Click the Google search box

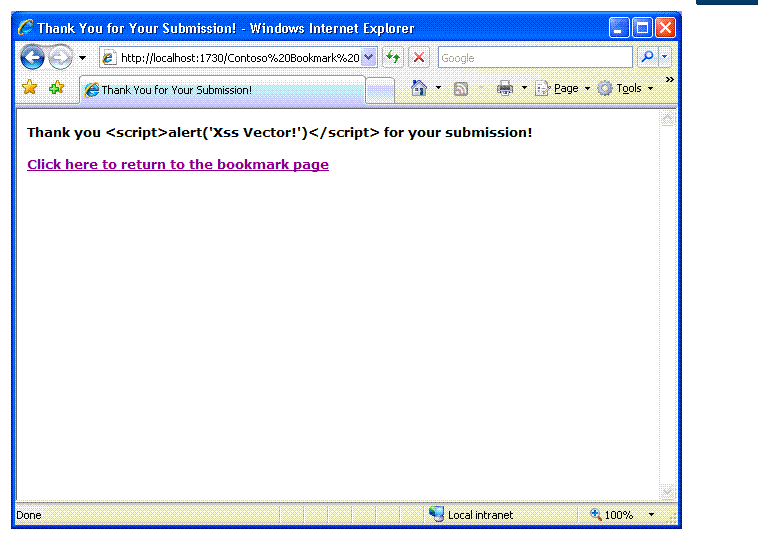coord(535,58)
